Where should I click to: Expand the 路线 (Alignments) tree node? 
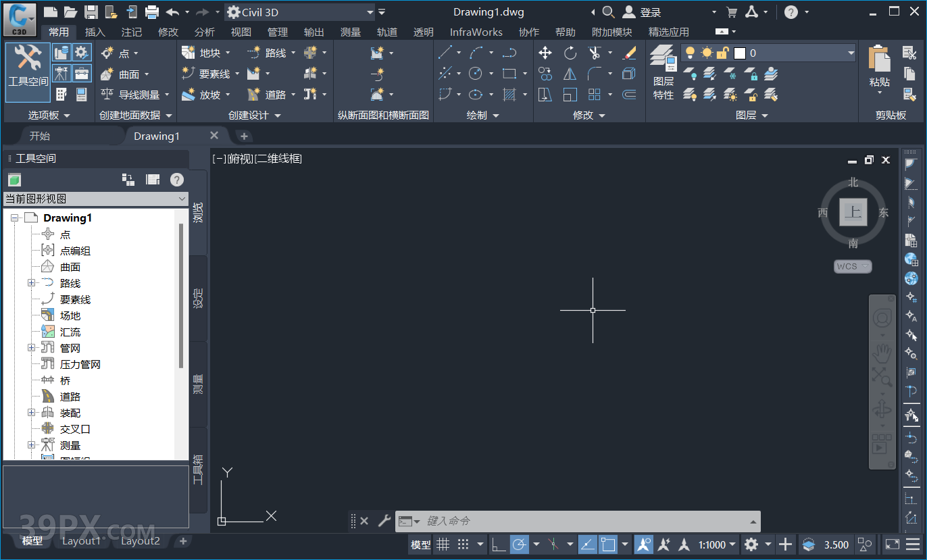tap(31, 283)
